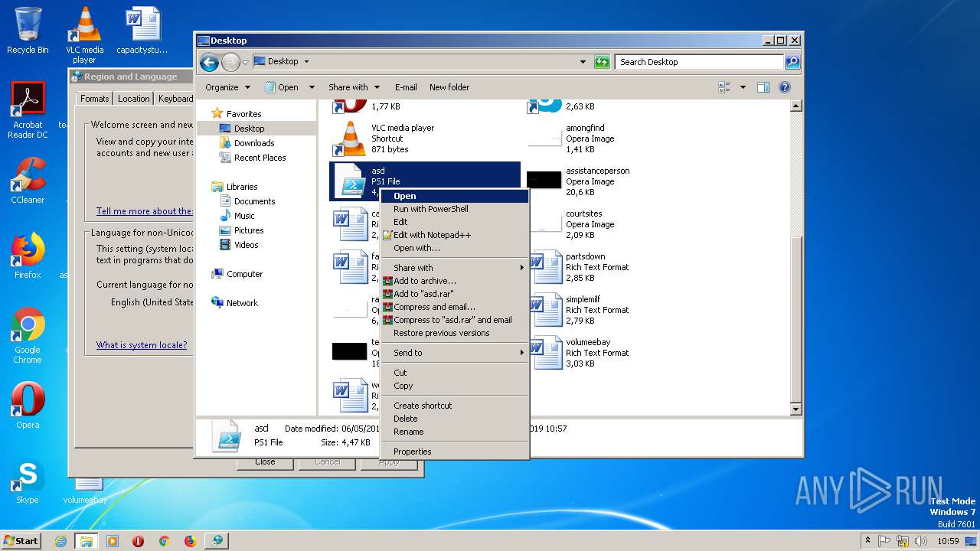Viewport: 980px width, 551px height.
Task: Click E-mail toolbar button
Action: coord(406,87)
